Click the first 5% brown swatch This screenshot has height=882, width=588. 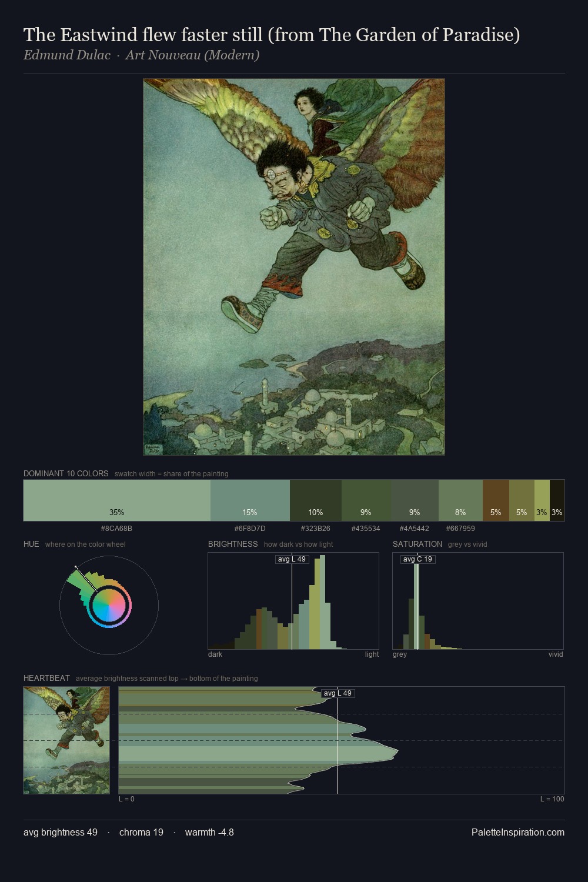click(x=496, y=500)
